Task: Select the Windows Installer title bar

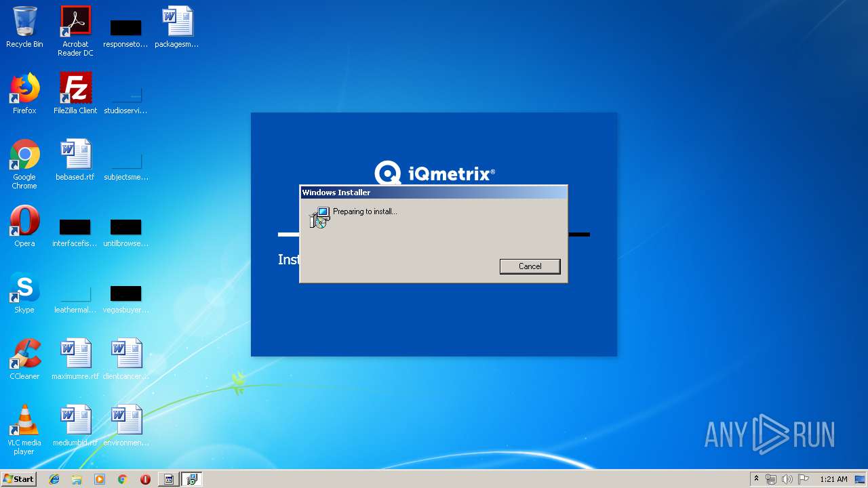Action: point(433,192)
